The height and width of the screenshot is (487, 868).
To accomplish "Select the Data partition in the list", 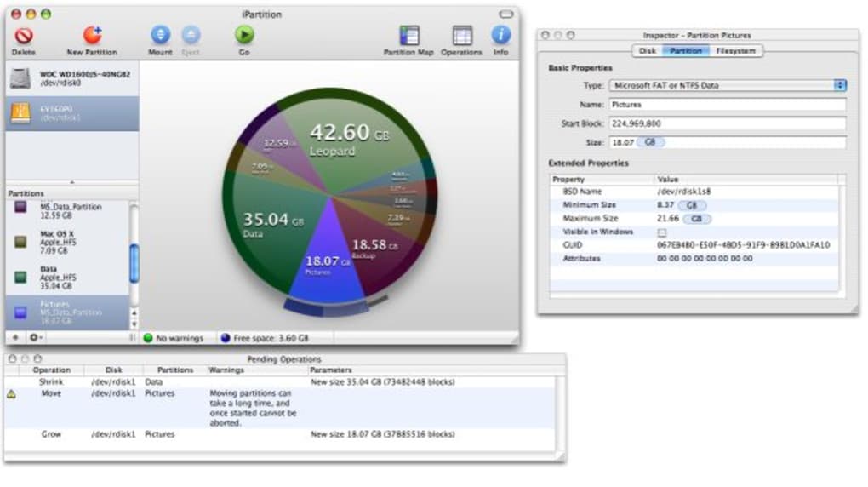I will (x=60, y=277).
